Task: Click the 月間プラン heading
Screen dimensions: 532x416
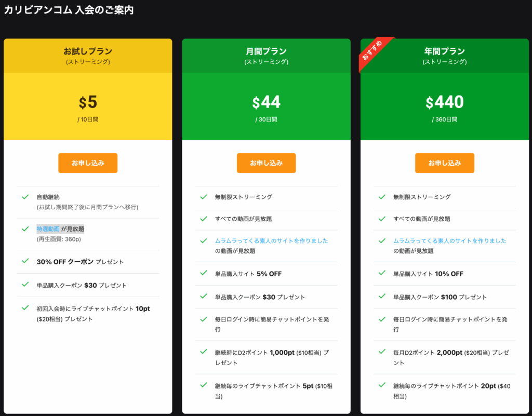Action: [x=267, y=51]
